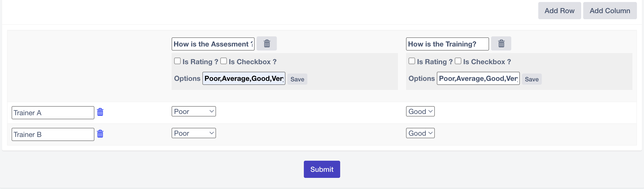Open Trainer B's Training dropdown showing Good

(420, 133)
